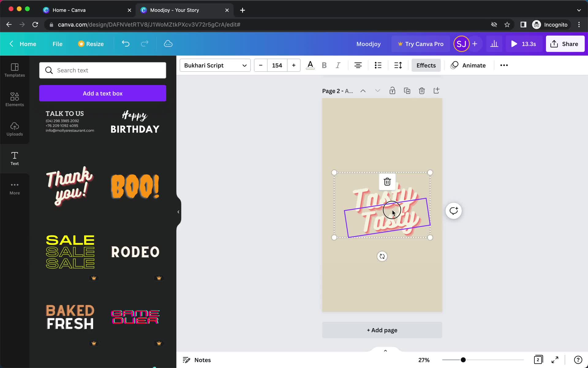Image resolution: width=588 pixels, height=368 pixels.
Task: Open the Templates panel
Action: 15,70
